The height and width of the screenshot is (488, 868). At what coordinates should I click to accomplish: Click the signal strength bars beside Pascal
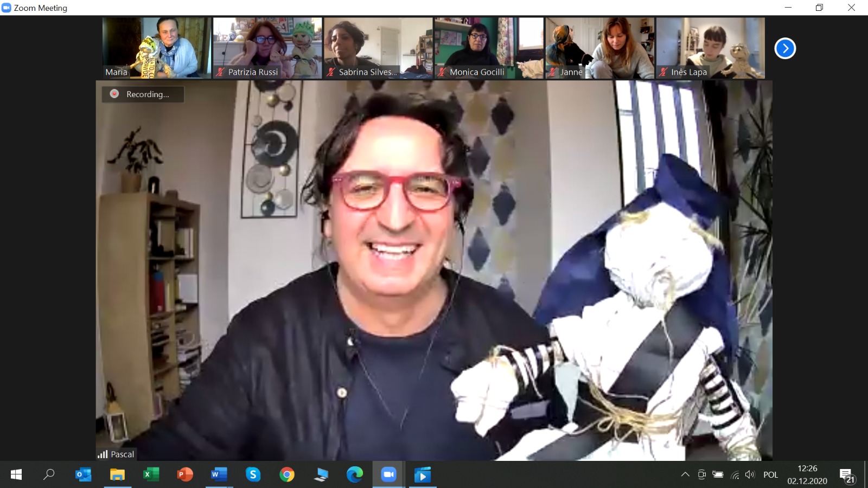pos(103,454)
